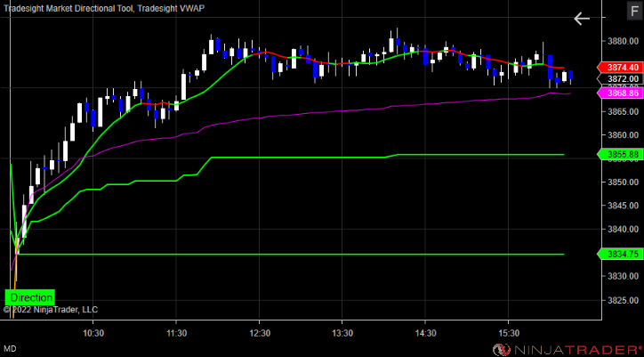Click the MD label at bottom left

(x=11, y=349)
